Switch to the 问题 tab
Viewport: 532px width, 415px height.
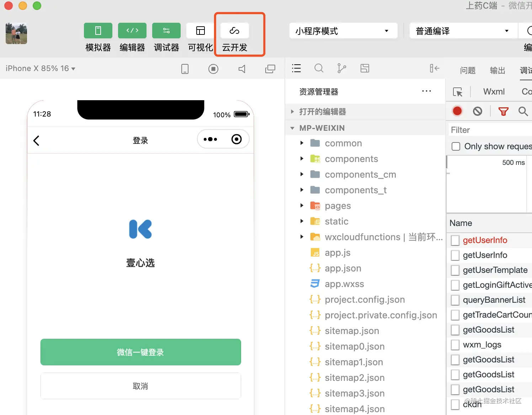point(468,70)
